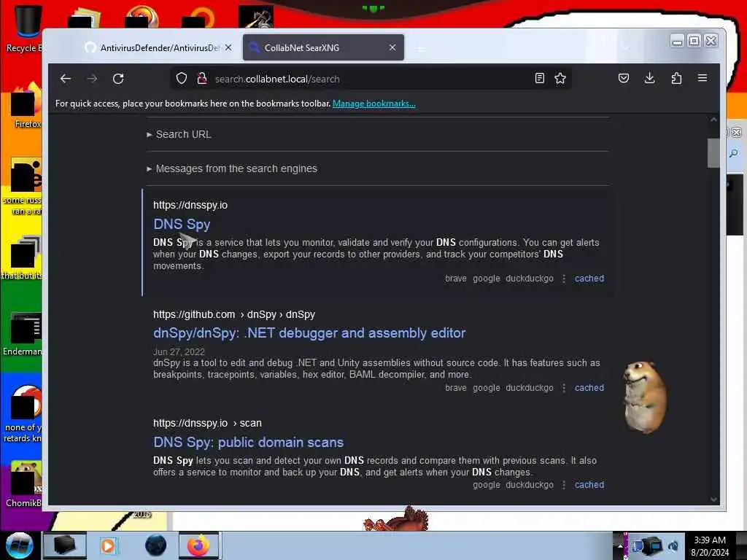Open cached copy of DNS Spy result

589,278
